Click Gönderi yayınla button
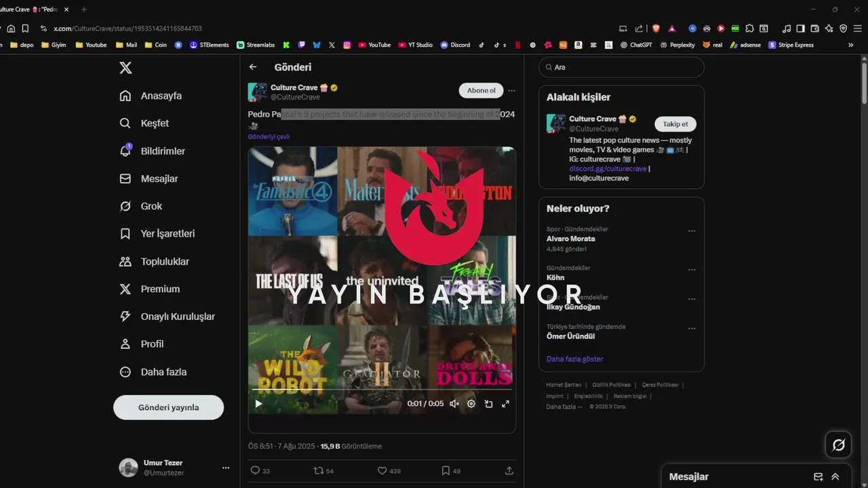Image resolution: width=868 pixels, height=488 pixels. click(x=168, y=407)
